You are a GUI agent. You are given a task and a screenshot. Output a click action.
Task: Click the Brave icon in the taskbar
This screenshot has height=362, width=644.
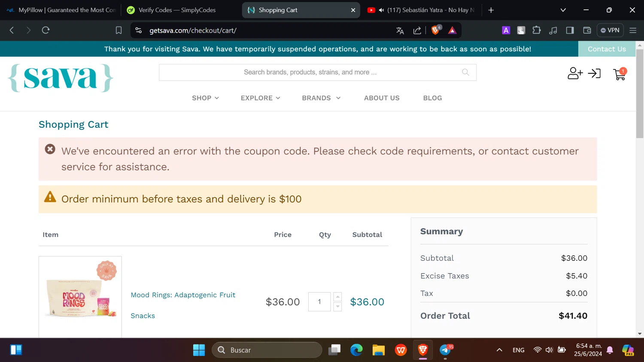coord(423,350)
